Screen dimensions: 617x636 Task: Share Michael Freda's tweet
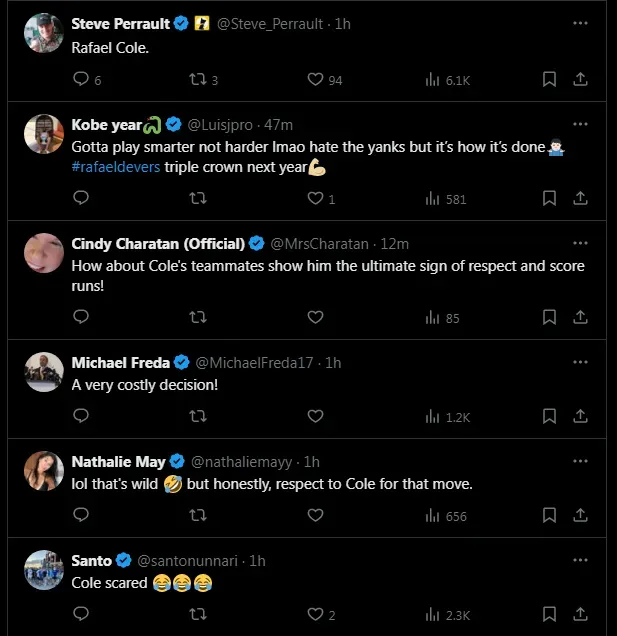pos(581,417)
